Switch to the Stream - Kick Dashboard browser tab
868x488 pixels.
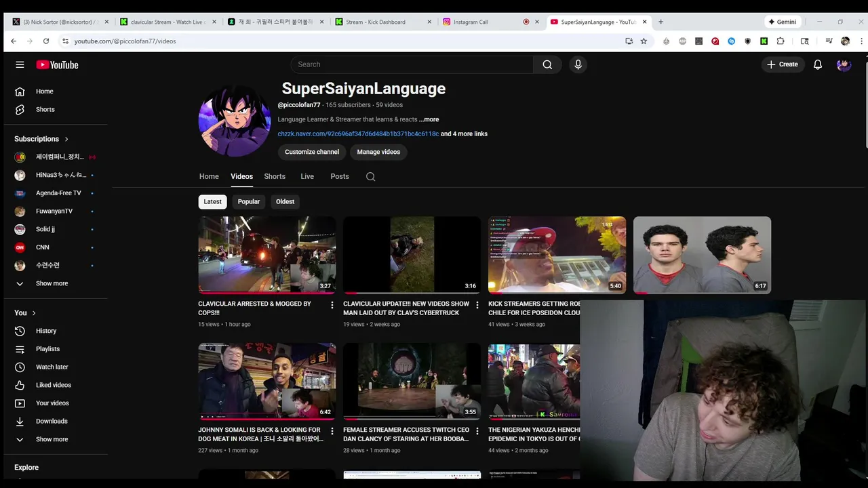(383, 22)
